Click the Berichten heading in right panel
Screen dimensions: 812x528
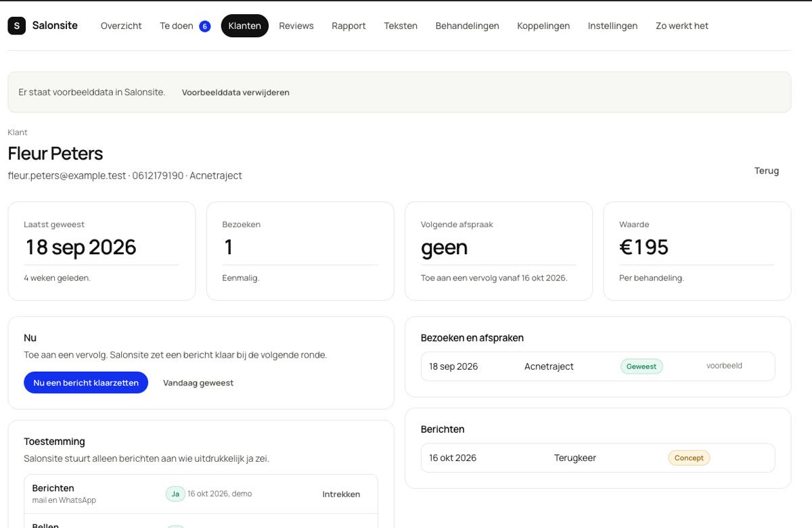[443, 429]
